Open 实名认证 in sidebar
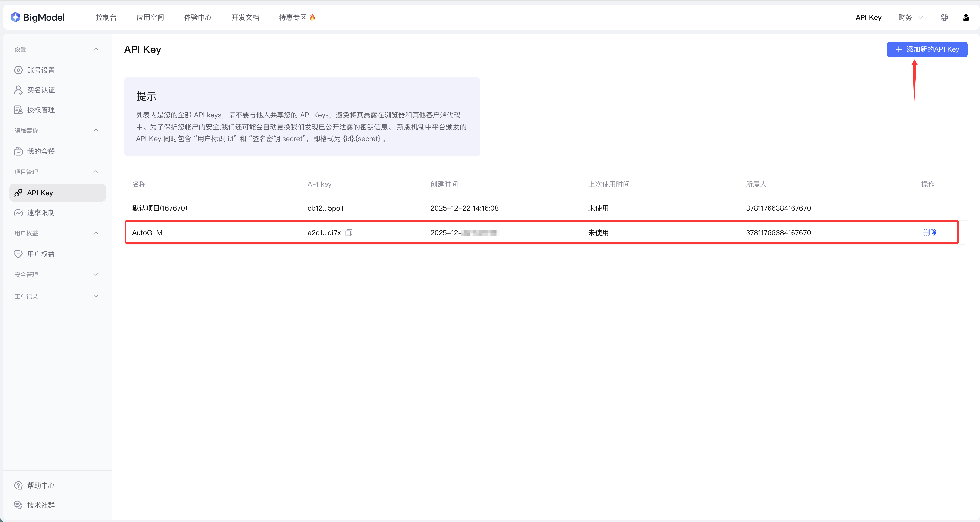 point(41,90)
